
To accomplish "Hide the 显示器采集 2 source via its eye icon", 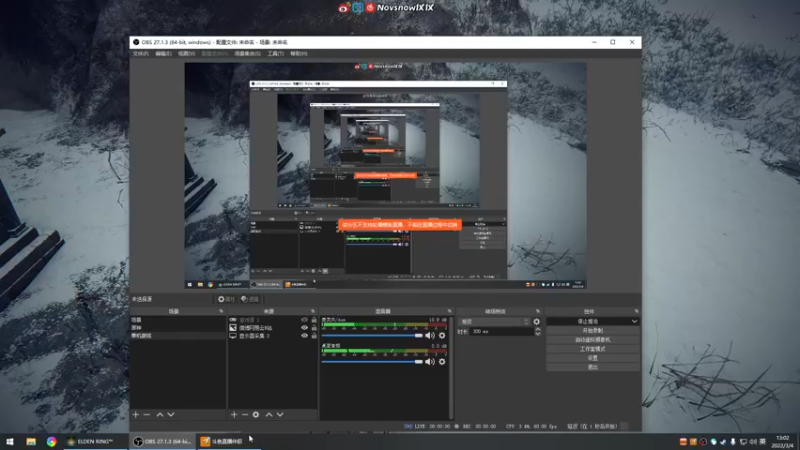I will (x=305, y=336).
